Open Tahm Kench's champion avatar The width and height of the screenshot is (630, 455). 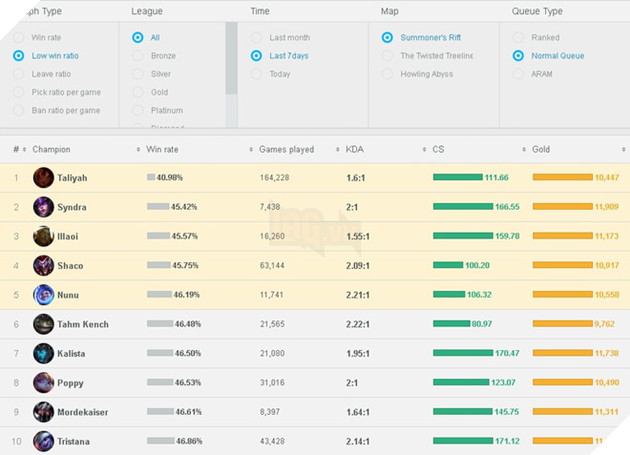point(43,324)
